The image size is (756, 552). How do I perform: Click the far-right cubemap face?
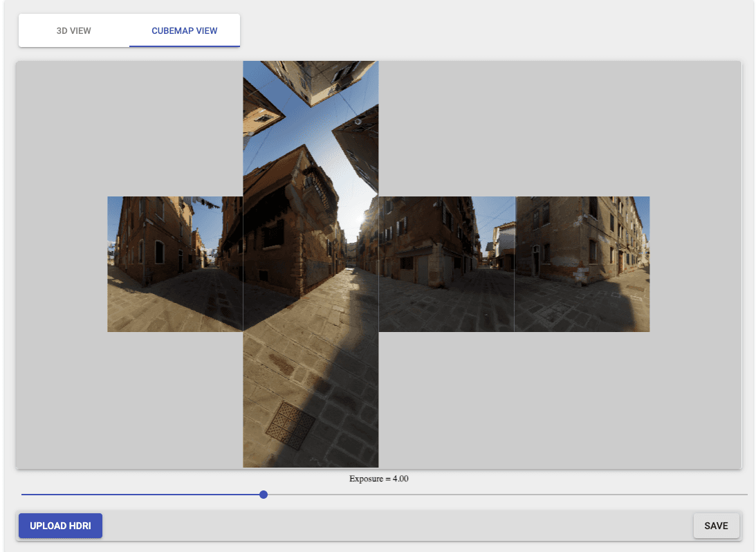click(x=582, y=263)
